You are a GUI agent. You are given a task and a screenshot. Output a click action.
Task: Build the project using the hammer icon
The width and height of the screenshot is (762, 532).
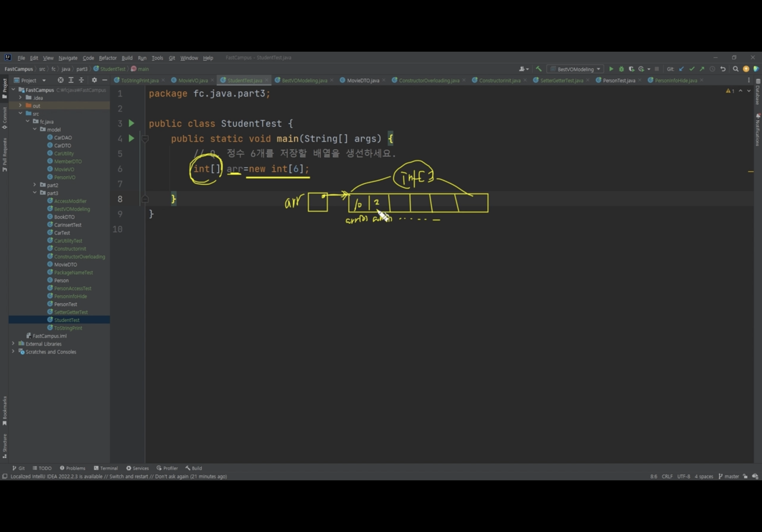pyautogui.click(x=539, y=69)
